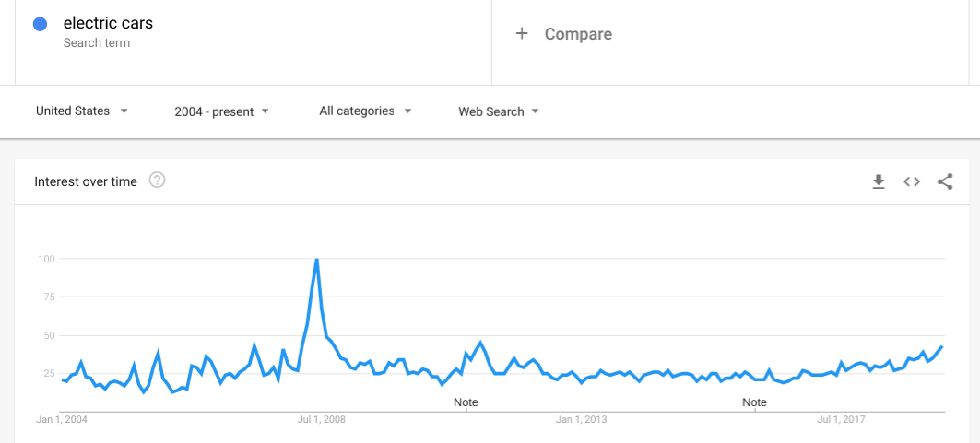This screenshot has width=980, height=443.
Task: Open the 2004 - present date range dropdown
Action: 222,111
